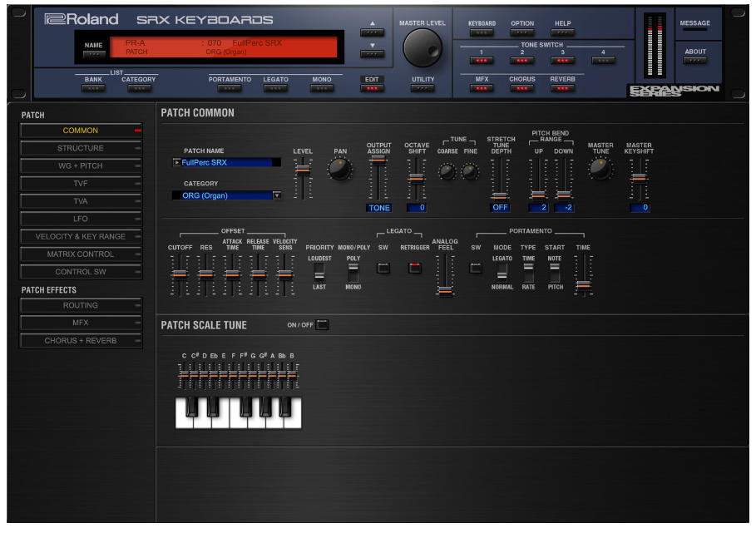Toggle Tone Switch 3
Viewport: 756px width, 533px height.
coord(563,61)
